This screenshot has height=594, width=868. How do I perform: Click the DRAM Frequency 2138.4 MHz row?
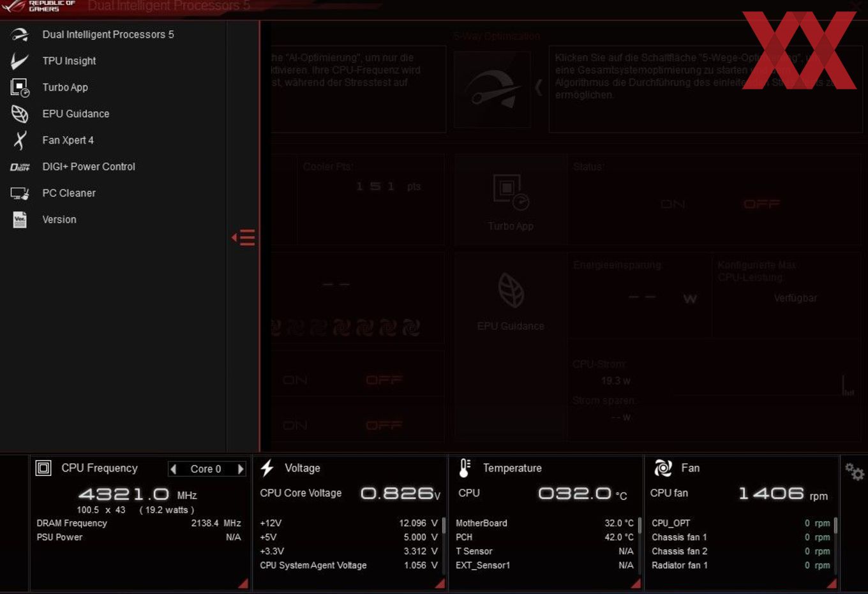tap(138, 523)
